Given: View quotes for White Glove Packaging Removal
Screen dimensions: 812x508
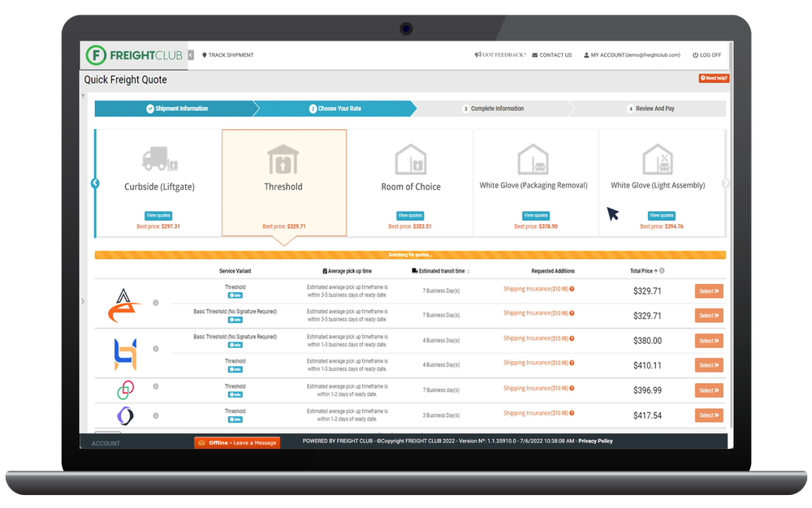Looking at the screenshot, I should pos(536,215).
